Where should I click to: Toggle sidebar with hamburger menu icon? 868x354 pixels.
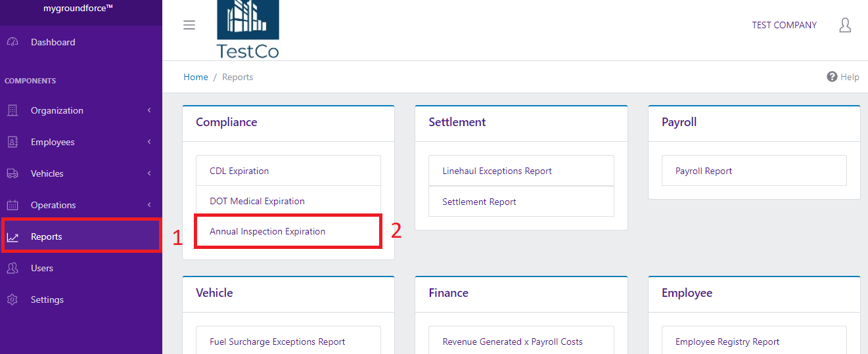(x=189, y=25)
